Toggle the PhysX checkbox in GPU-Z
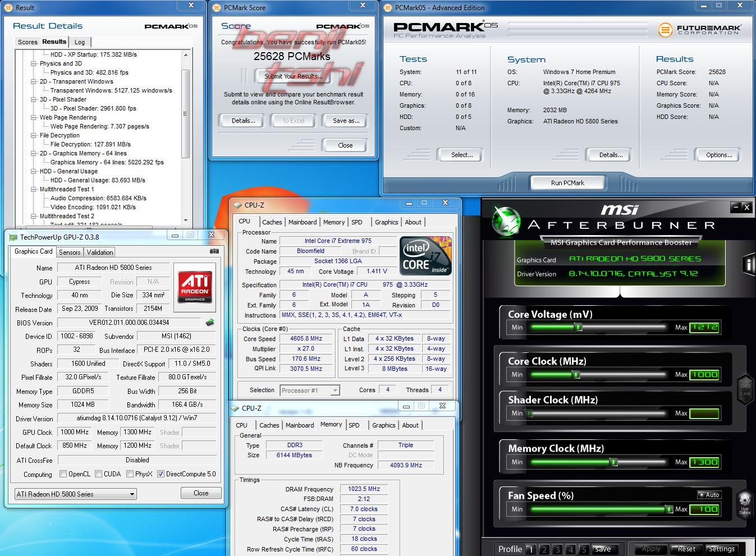 click(130, 474)
